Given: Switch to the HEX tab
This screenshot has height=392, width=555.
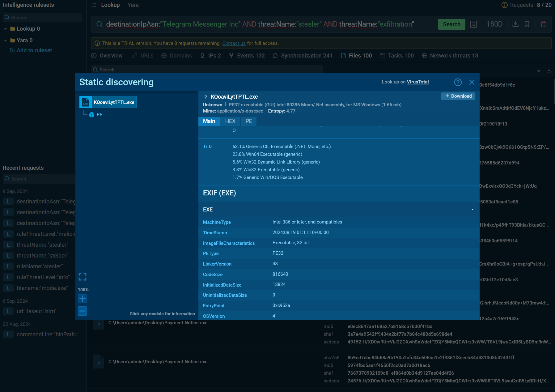Looking at the screenshot, I should pyautogui.click(x=230, y=121).
